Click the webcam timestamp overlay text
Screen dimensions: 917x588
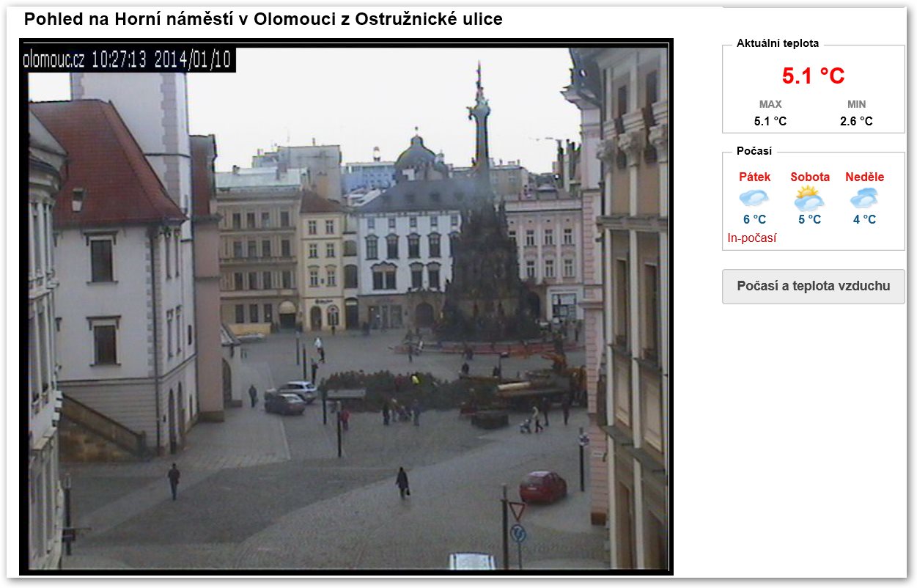click(128, 60)
